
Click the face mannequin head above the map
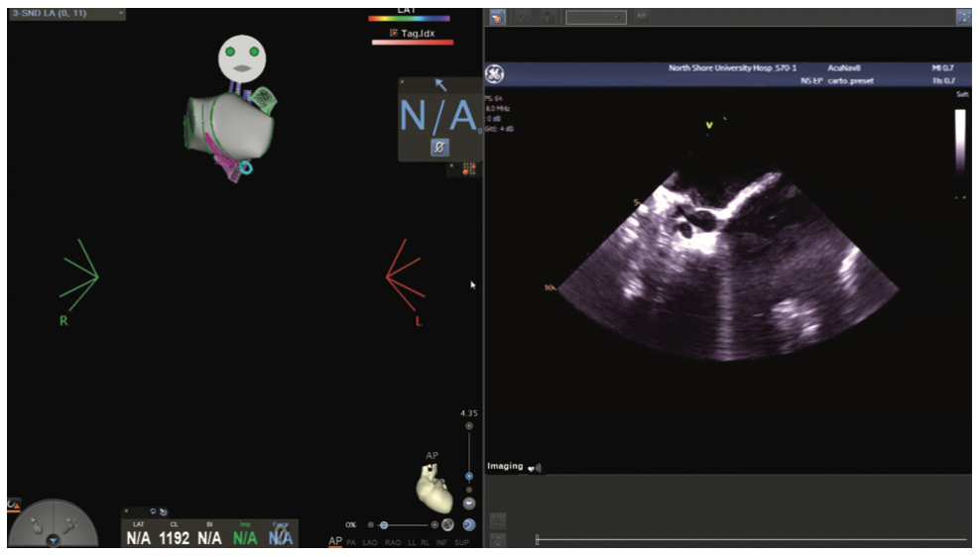coord(242,58)
